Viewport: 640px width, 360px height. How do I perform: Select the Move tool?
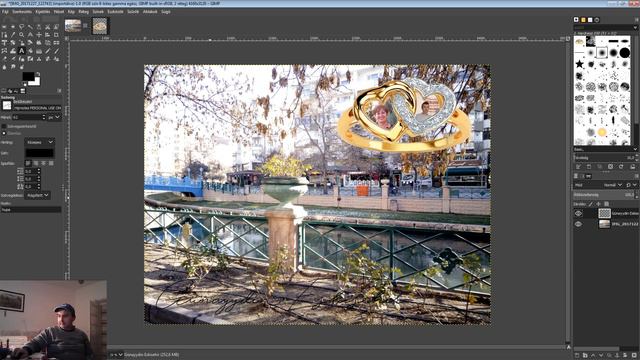[x=39, y=35]
